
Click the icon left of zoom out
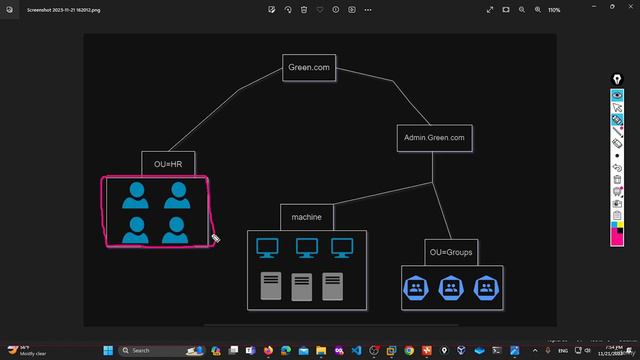click(506, 10)
